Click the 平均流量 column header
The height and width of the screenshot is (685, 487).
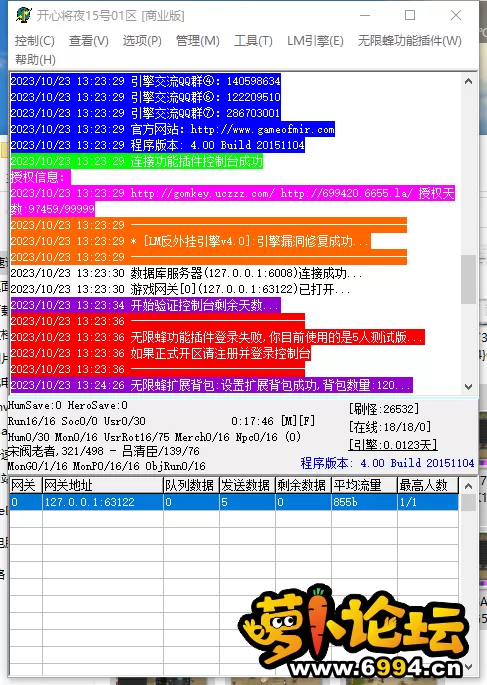pyautogui.click(x=364, y=485)
